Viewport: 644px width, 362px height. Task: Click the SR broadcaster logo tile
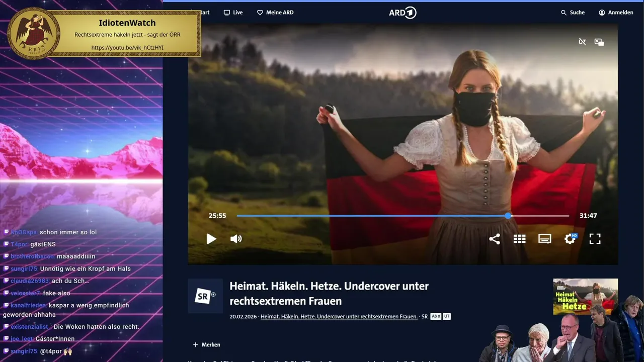point(205,296)
